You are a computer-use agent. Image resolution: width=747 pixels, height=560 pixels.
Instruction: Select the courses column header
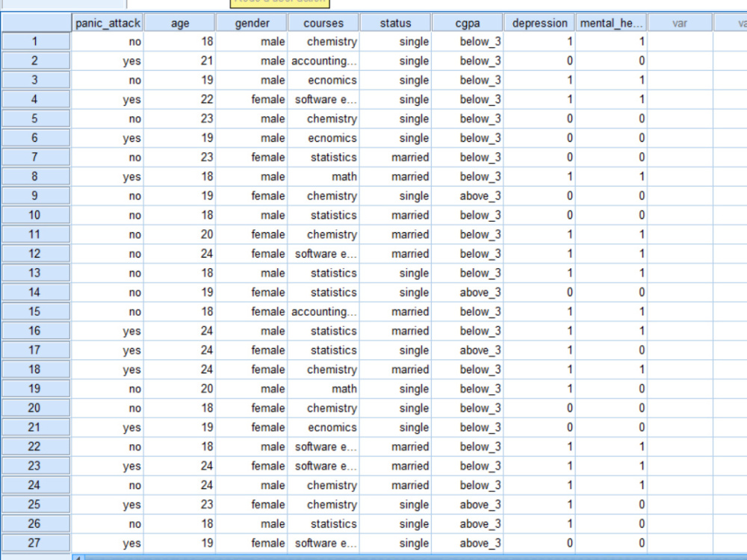tap(323, 23)
